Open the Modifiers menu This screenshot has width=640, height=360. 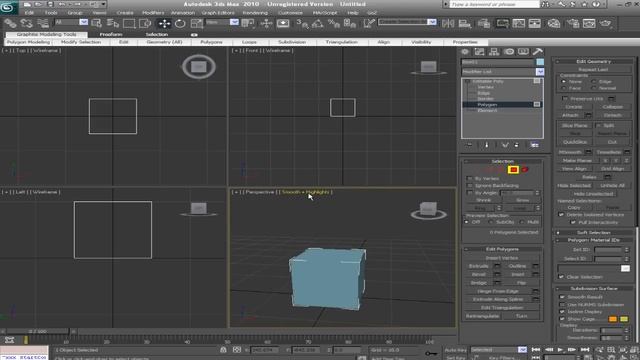[153, 13]
